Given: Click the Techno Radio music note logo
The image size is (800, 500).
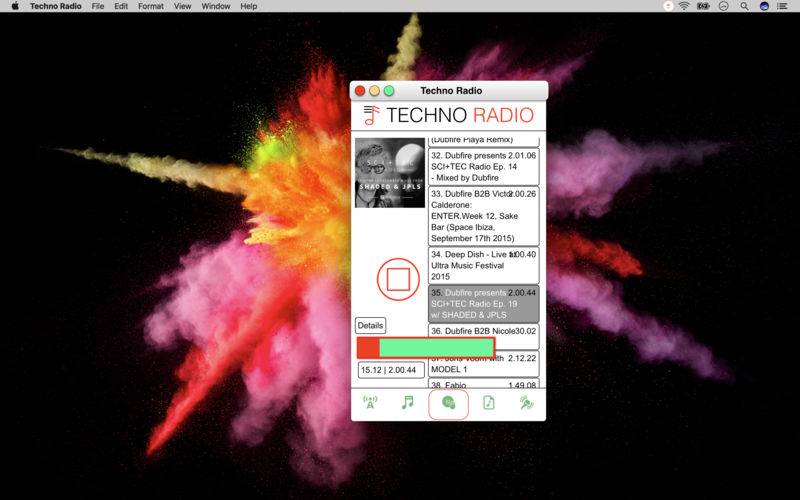Looking at the screenshot, I should coord(371,115).
